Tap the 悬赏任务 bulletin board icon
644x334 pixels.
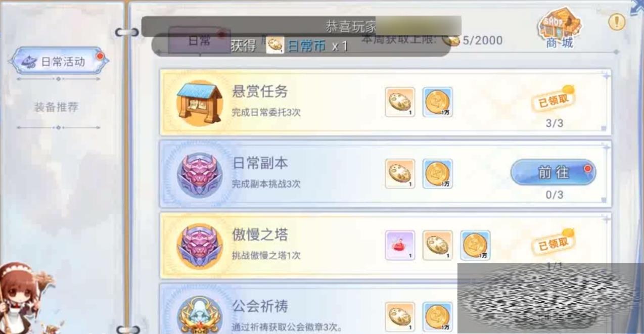point(200,104)
